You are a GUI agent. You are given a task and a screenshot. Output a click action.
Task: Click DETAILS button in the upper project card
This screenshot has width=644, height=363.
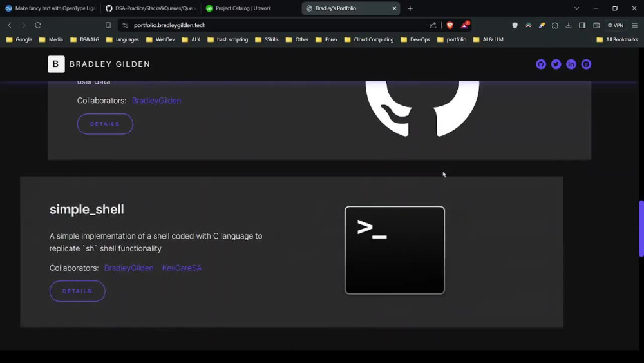tap(105, 124)
